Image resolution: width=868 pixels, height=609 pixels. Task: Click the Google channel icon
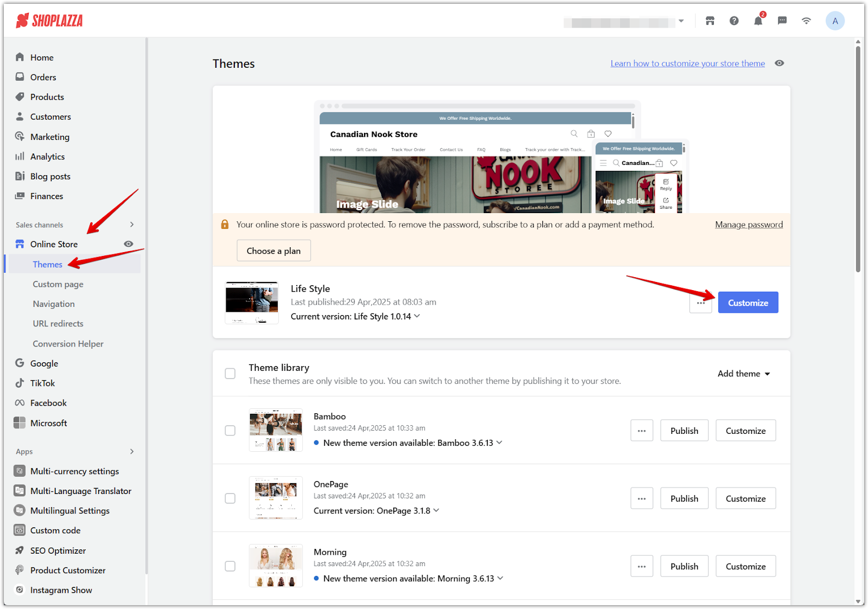click(x=20, y=363)
